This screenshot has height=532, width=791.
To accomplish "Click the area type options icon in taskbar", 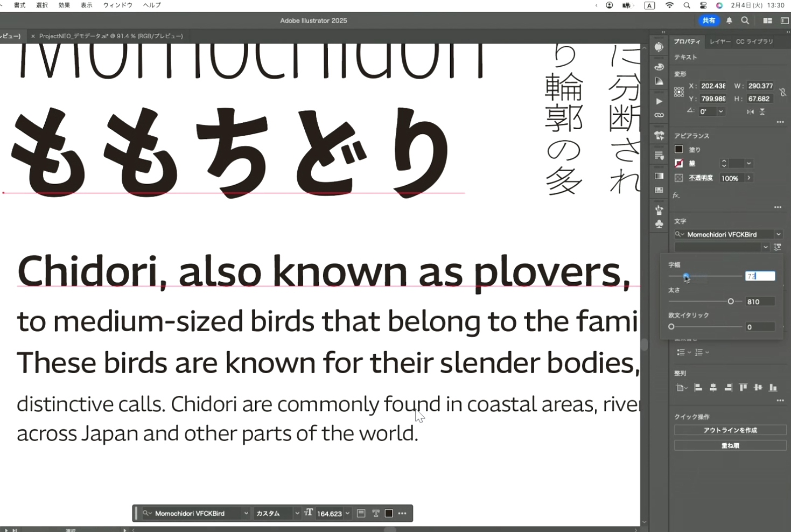I will point(361,514).
